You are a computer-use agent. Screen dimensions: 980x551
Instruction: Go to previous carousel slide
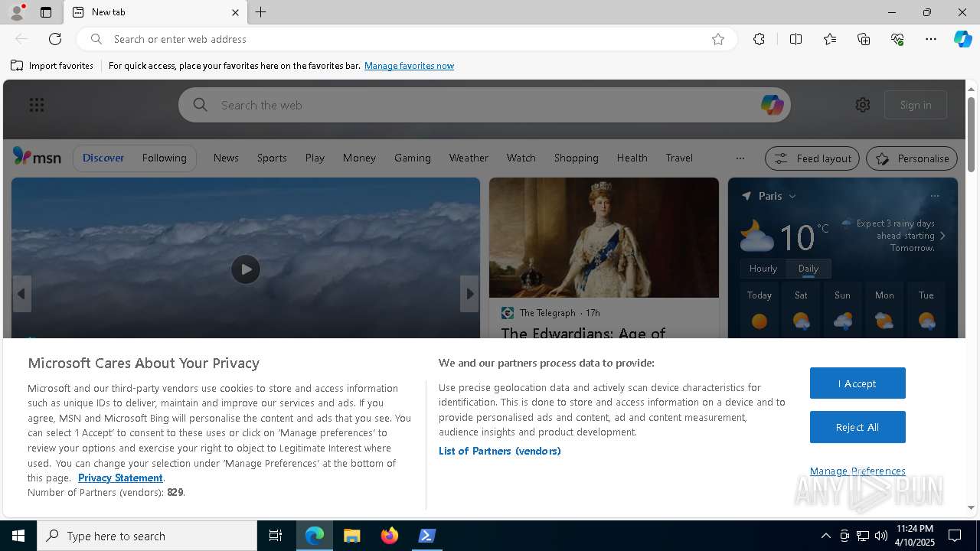point(21,294)
